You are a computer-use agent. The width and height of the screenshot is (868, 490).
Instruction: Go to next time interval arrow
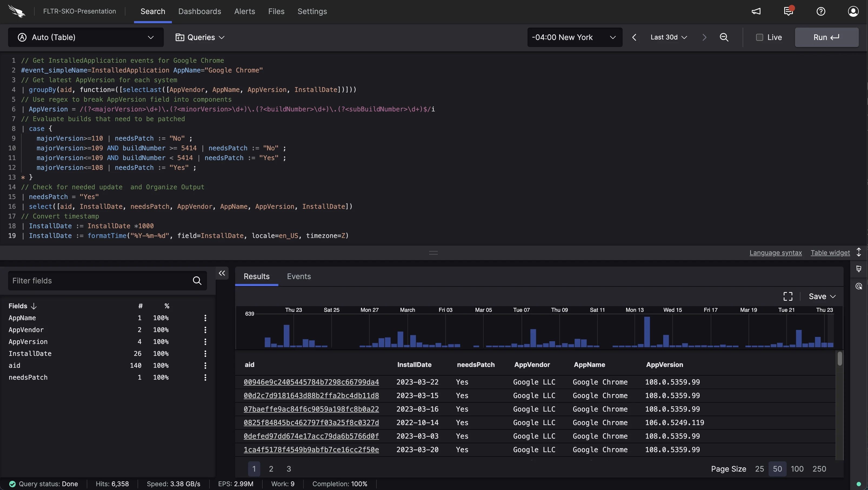704,37
